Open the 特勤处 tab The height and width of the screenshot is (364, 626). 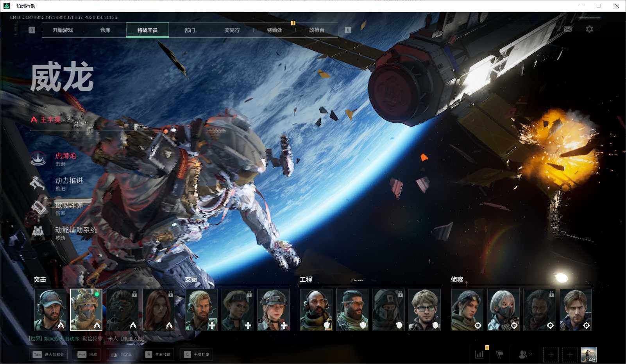[x=274, y=30]
